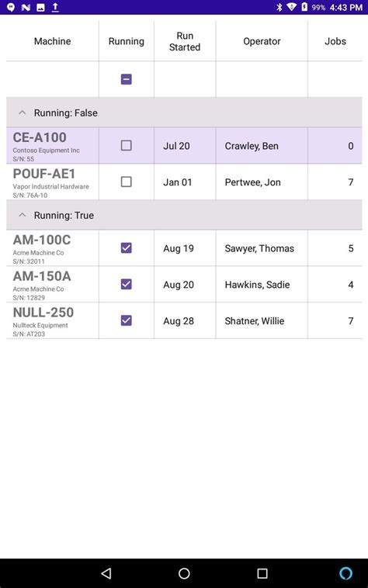Sort by the Jobs column header

[335, 41]
